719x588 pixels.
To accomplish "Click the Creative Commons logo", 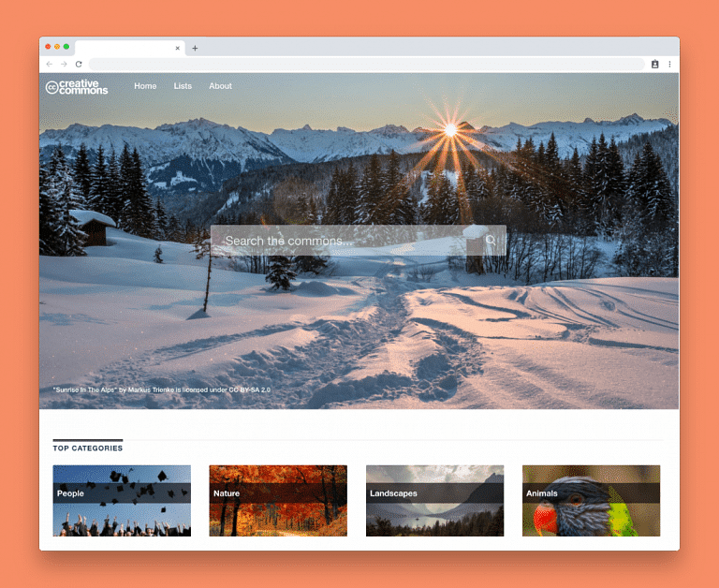I will (x=77, y=87).
